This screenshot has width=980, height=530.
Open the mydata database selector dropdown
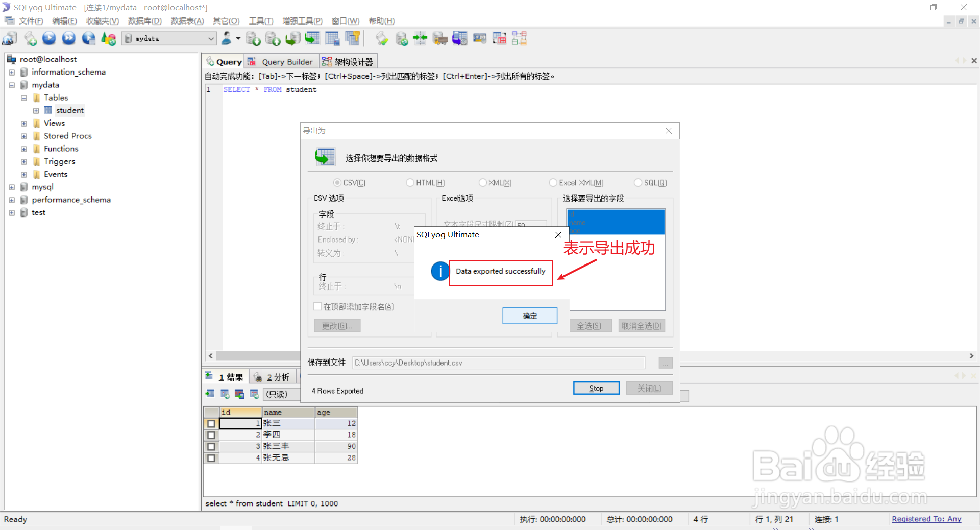pos(169,38)
